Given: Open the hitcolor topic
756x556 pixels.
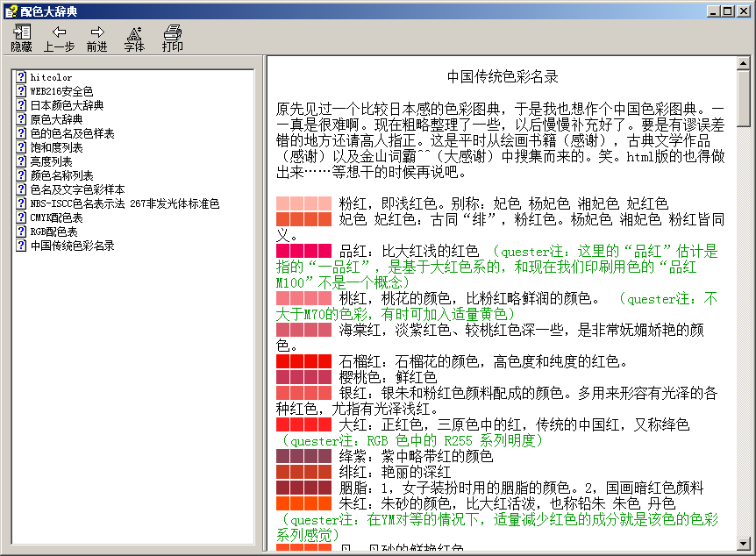Looking at the screenshot, I should [x=51, y=77].
